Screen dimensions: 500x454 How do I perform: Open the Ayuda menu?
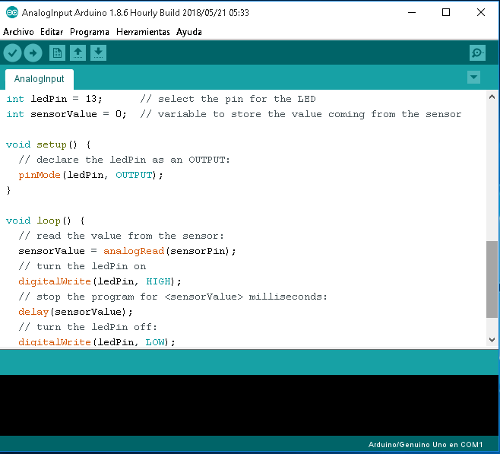[x=189, y=32]
